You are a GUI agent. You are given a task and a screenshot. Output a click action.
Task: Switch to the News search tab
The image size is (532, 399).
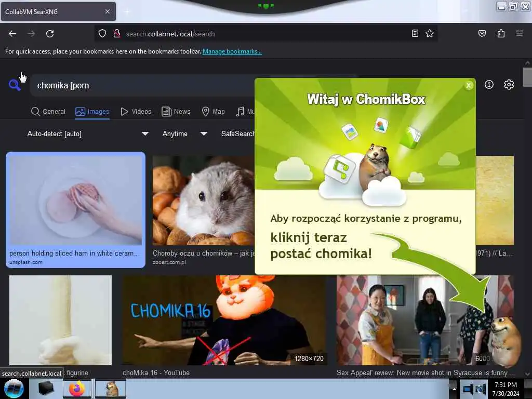tap(176, 112)
